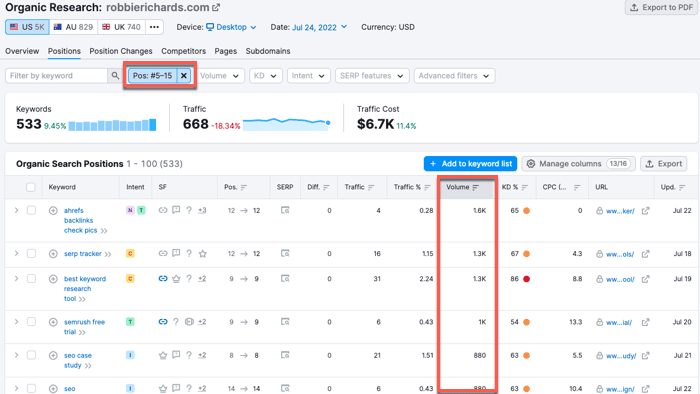Open external URL icon in semrush free trial row
The image size is (700, 394).
(646, 323)
